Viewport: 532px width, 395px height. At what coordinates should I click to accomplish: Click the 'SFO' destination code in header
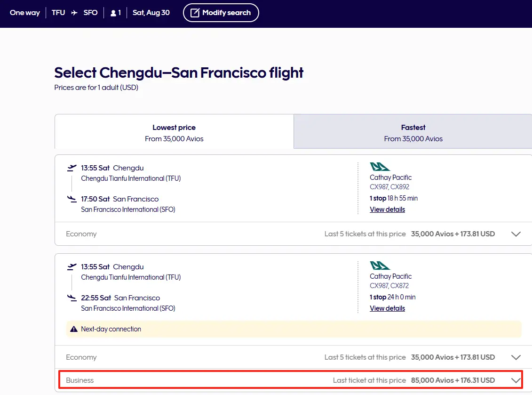click(90, 13)
